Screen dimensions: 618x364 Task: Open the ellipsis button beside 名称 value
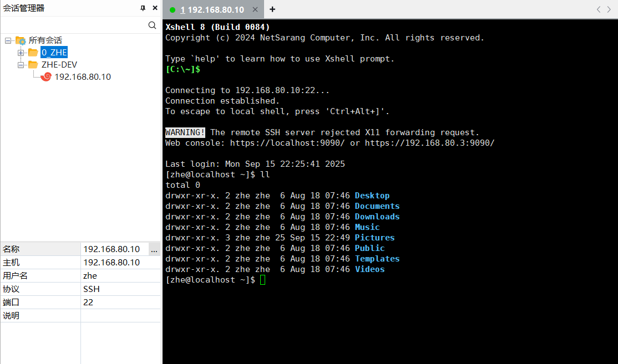154,249
